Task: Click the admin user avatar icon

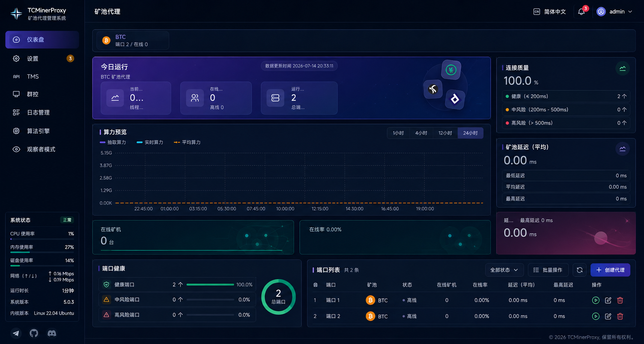Action: coord(601,12)
